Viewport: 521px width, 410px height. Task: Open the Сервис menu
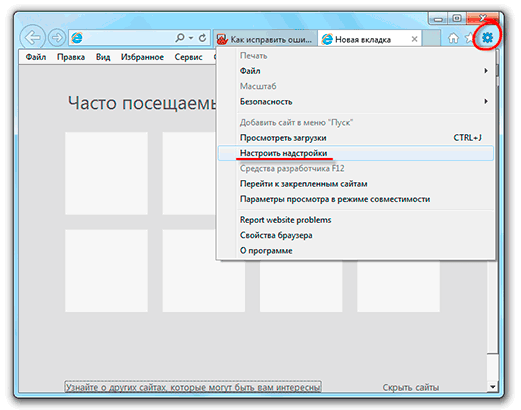click(x=188, y=57)
